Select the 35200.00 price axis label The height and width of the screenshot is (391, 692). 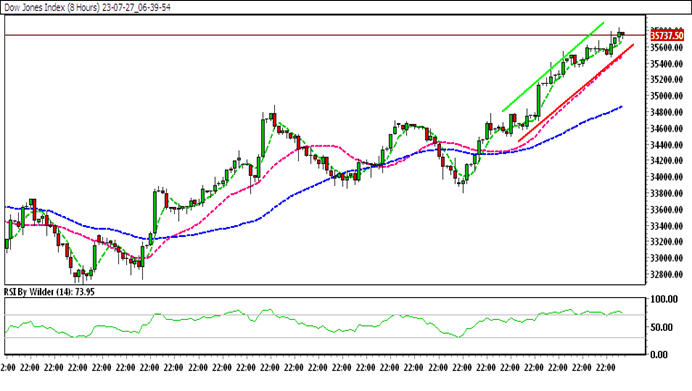666,79
